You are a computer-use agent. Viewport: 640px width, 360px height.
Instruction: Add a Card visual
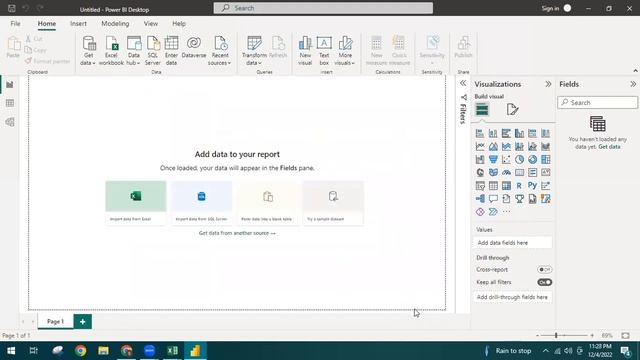(519, 172)
